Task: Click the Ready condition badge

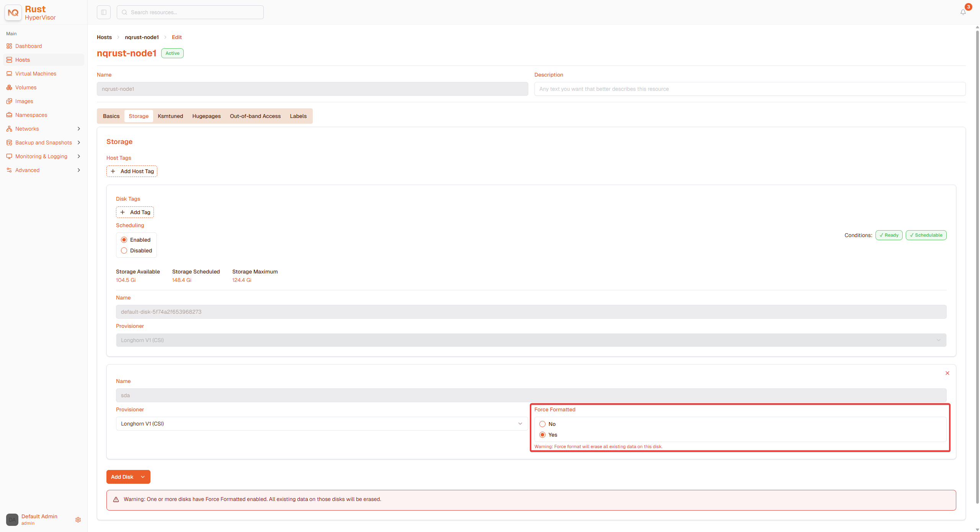Action: click(889, 235)
